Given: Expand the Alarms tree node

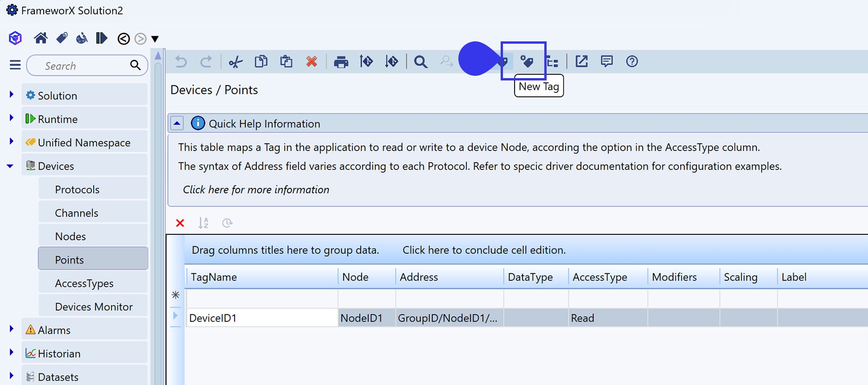Looking at the screenshot, I should 11,329.
